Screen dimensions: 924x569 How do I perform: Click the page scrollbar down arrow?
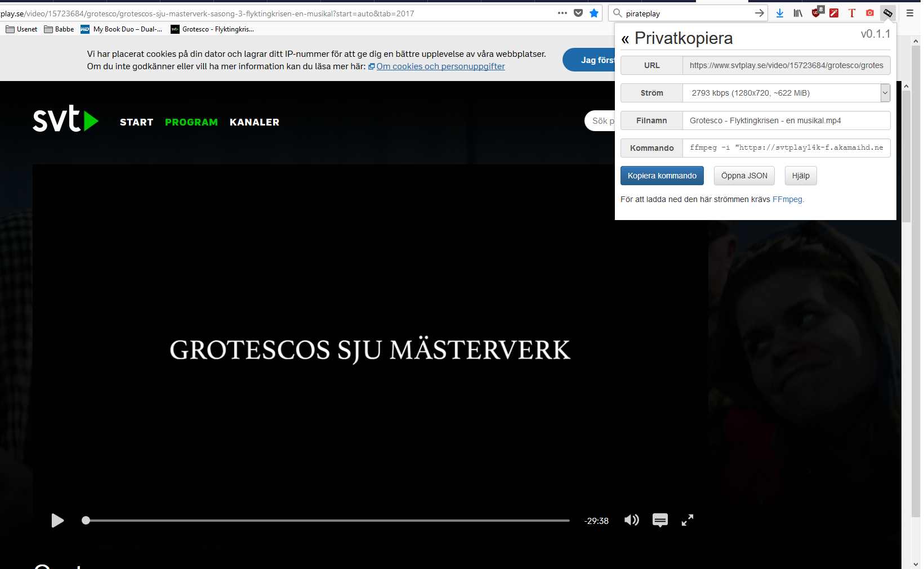pos(916,564)
